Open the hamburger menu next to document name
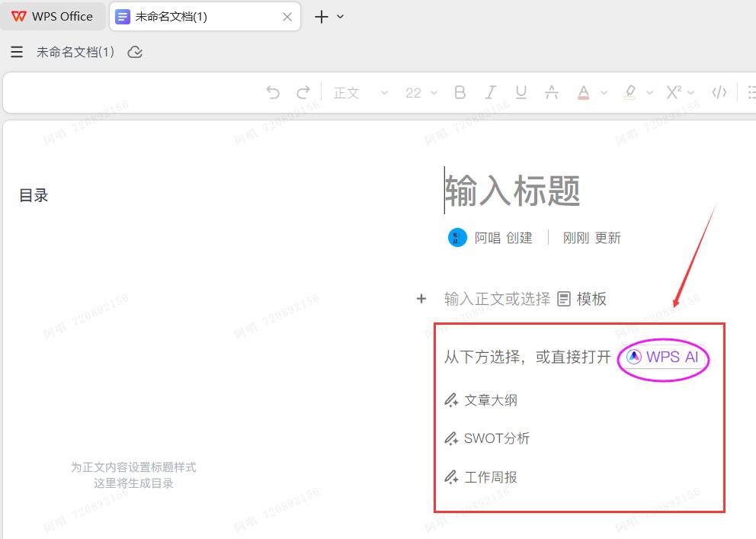Viewport: 756px width, 539px height. point(17,52)
